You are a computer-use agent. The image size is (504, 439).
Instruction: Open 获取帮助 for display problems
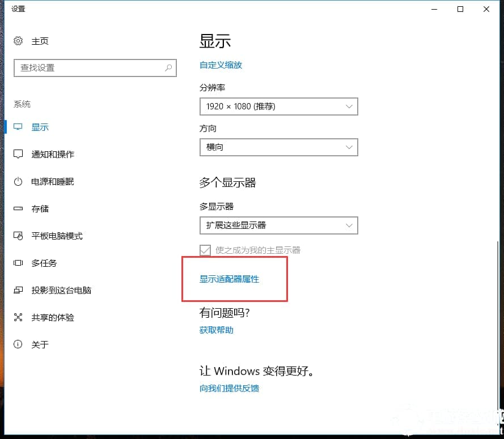216,330
